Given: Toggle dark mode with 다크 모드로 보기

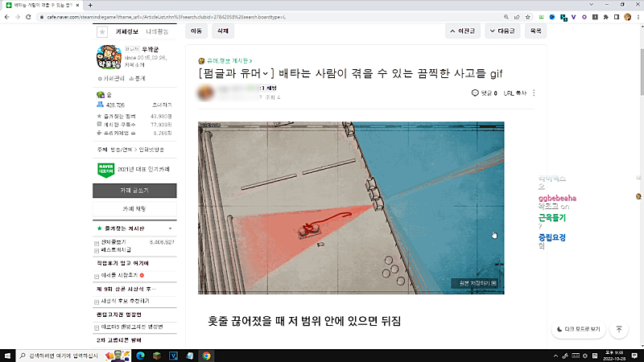Looking at the screenshot, I should pyautogui.click(x=578, y=329).
